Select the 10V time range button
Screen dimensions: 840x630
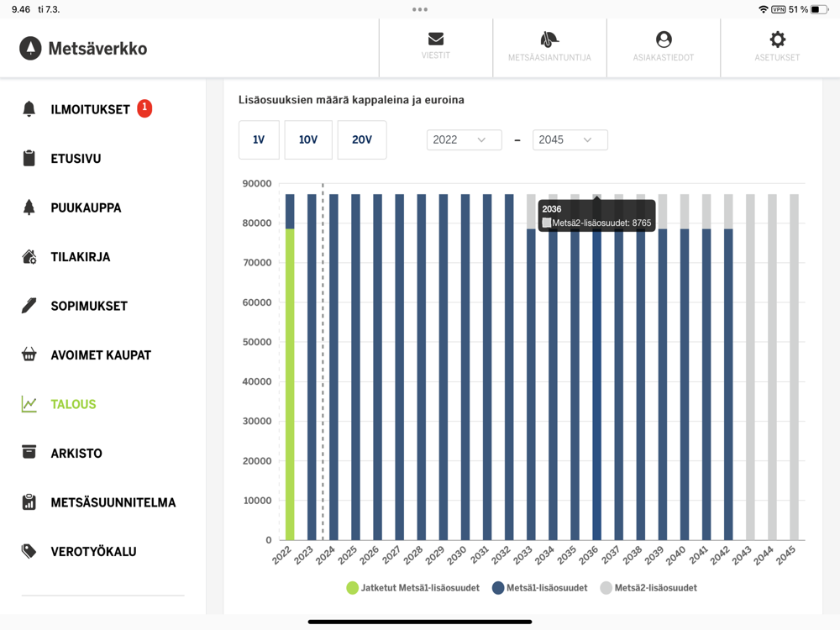(308, 139)
